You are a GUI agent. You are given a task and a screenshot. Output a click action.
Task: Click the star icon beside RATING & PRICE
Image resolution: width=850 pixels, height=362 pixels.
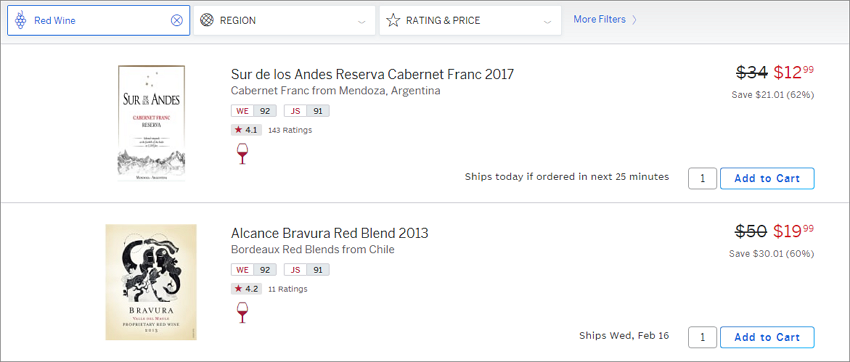[393, 21]
